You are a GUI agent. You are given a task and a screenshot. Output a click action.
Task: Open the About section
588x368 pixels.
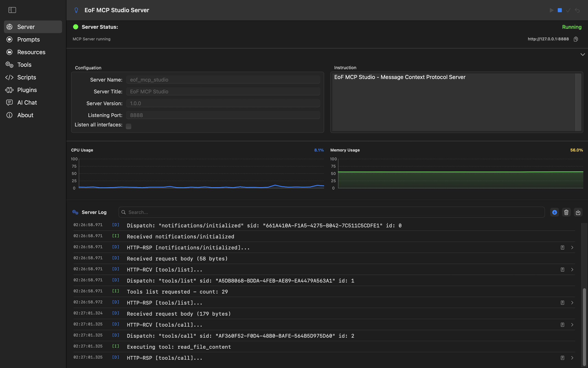(33, 115)
